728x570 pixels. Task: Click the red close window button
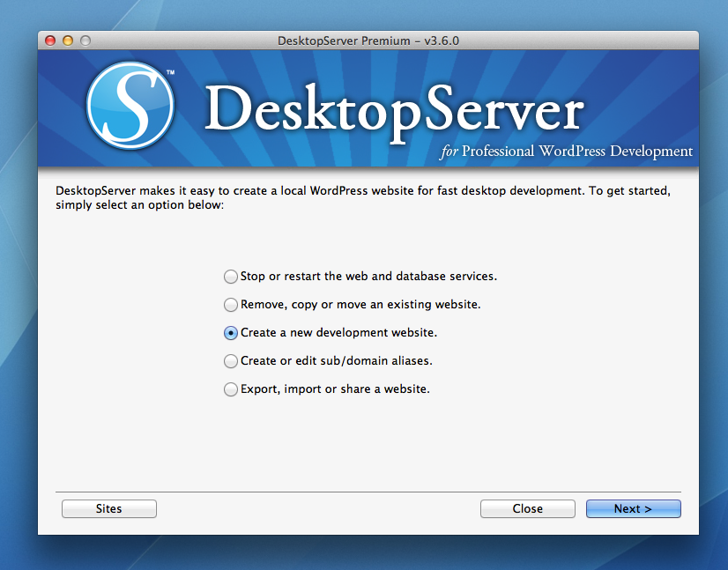50,41
